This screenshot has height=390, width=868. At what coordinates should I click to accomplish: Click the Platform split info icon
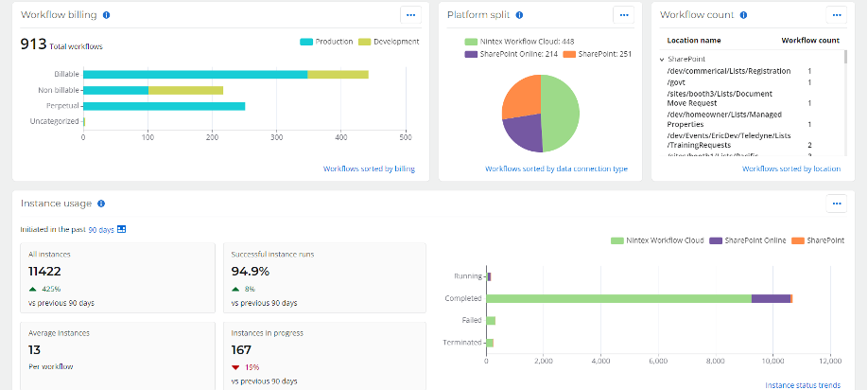point(519,15)
